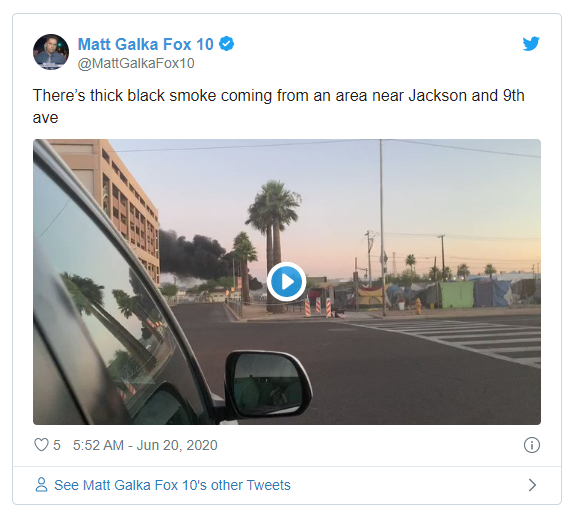Click the car side mirror in video preview
577x522 pixels.
point(269,384)
